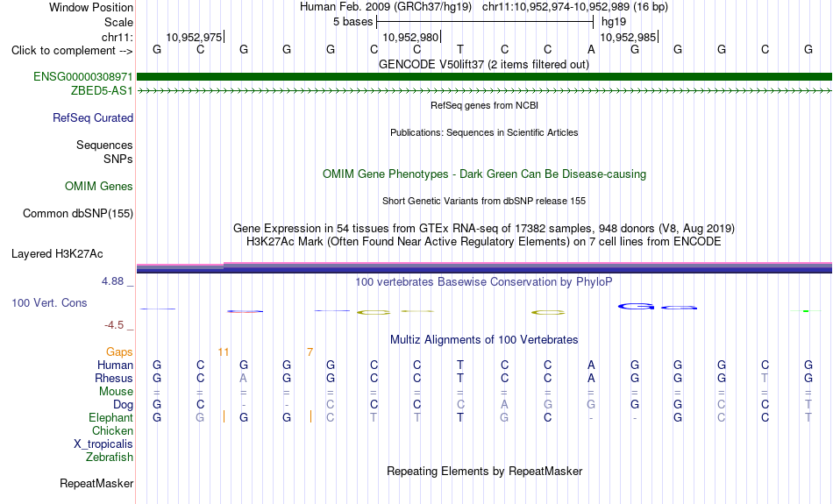Open the OMIM Genes track label

tap(99, 187)
